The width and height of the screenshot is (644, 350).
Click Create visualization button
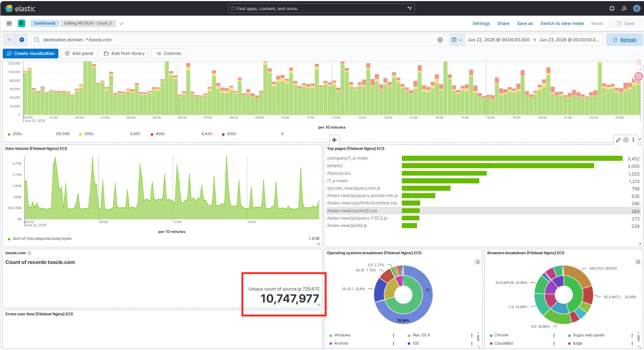click(x=31, y=53)
